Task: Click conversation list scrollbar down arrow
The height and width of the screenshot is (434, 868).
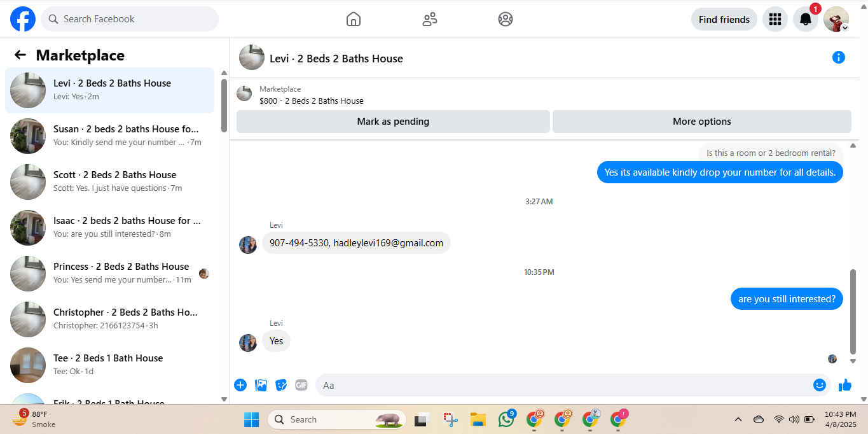Action: [x=224, y=399]
